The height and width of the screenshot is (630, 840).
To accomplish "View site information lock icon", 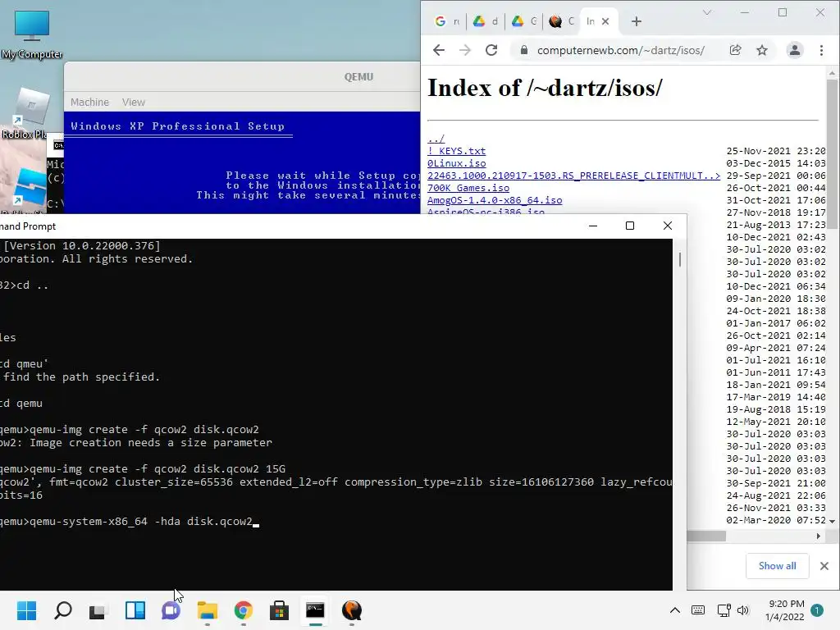I will click(524, 50).
